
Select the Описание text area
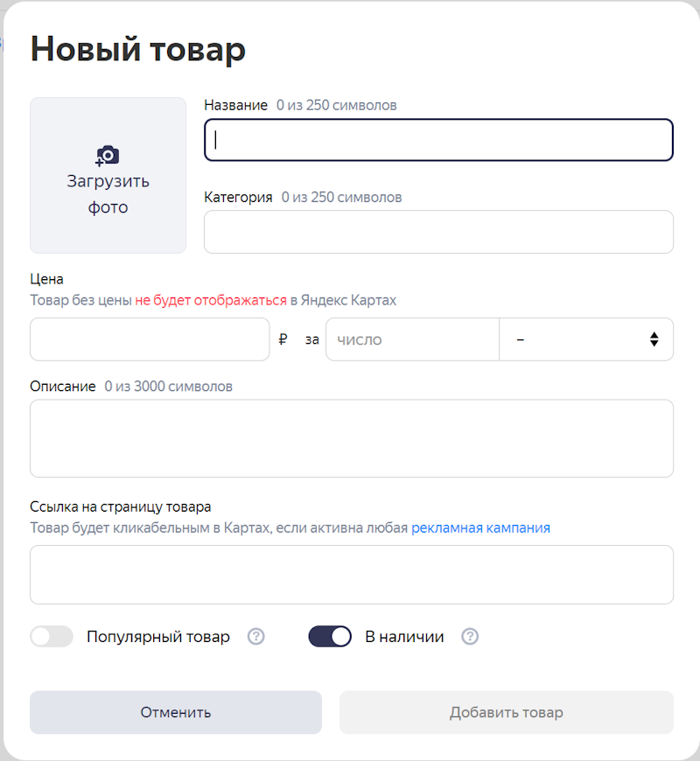(350, 437)
